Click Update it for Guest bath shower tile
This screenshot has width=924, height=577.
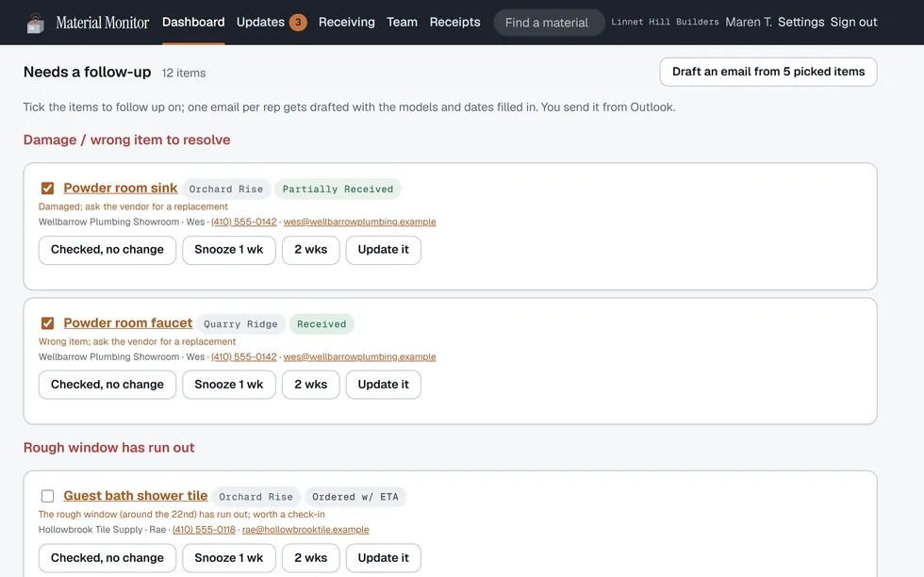(383, 558)
